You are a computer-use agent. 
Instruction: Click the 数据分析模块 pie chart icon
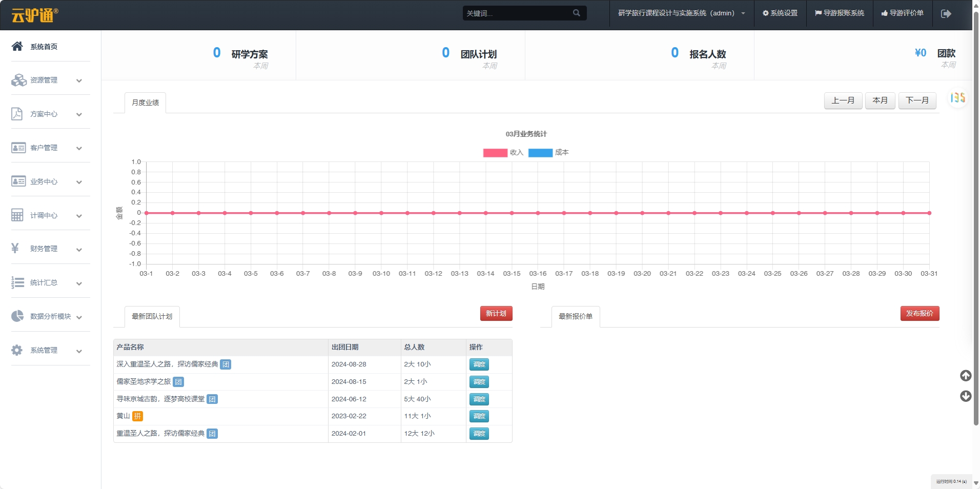point(17,316)
